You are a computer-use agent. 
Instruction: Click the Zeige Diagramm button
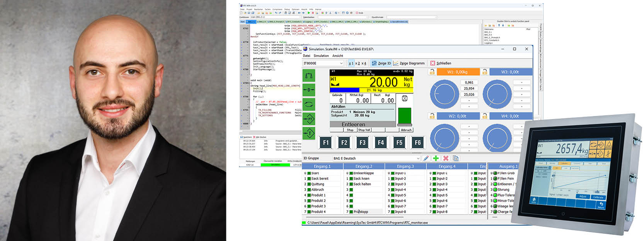click(409, 63)
